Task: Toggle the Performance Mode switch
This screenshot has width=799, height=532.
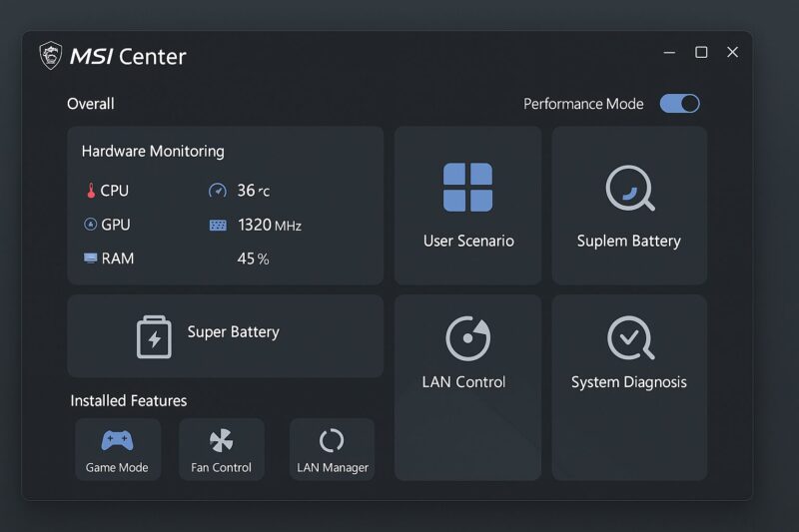Action: (680, 104)
